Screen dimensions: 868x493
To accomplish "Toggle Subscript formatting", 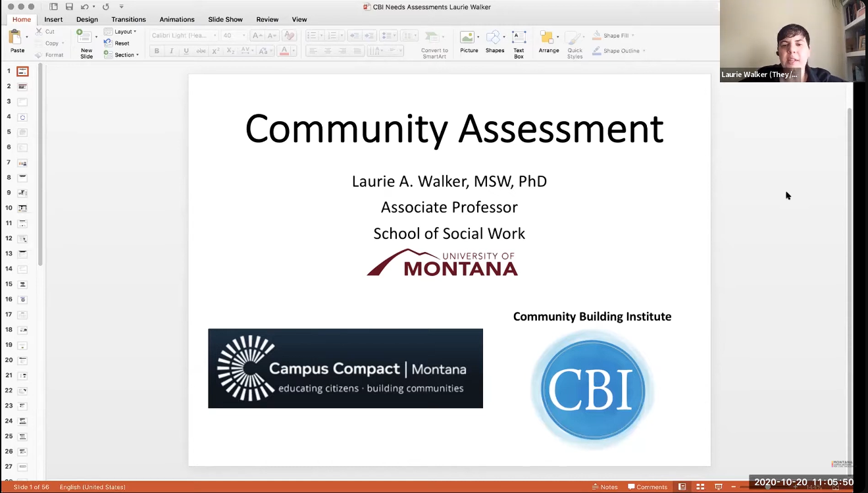I will [x=230, y=51].
